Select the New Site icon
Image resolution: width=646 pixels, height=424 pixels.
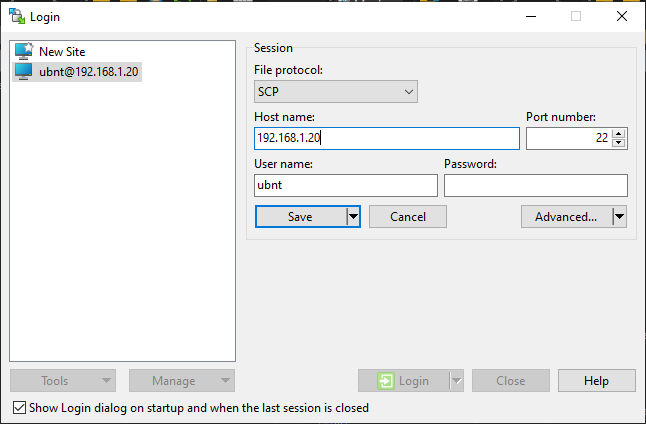24,51
